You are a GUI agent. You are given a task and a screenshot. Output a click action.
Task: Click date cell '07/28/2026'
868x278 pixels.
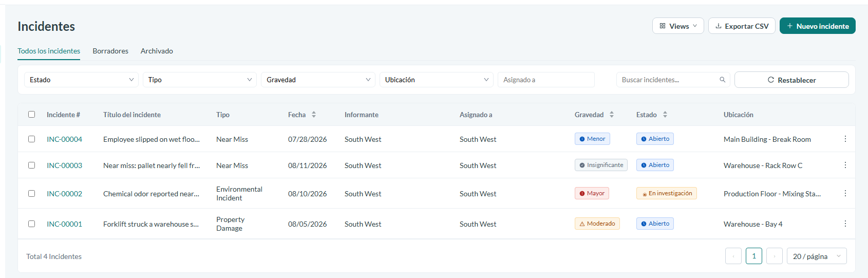[x=307, y=139]
